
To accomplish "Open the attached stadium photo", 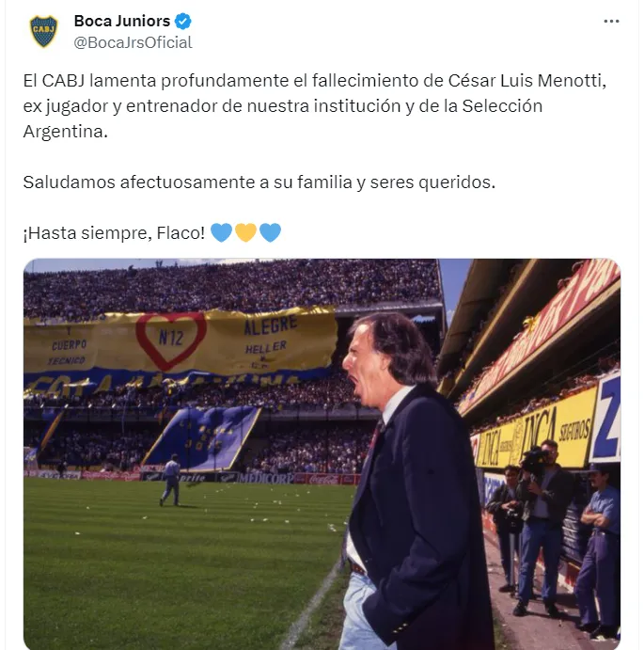I will pyautogui.click(x=322, y=454).
